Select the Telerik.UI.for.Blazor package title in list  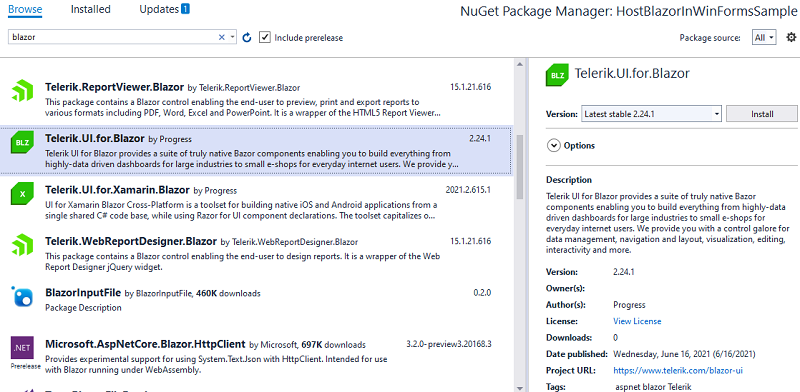click(x=94, y=138)
